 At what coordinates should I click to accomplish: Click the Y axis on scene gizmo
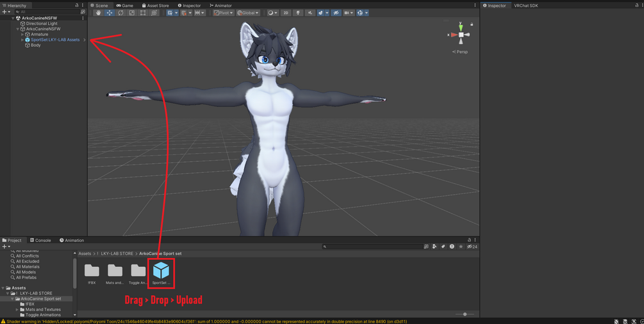click(x=461, y=27)
